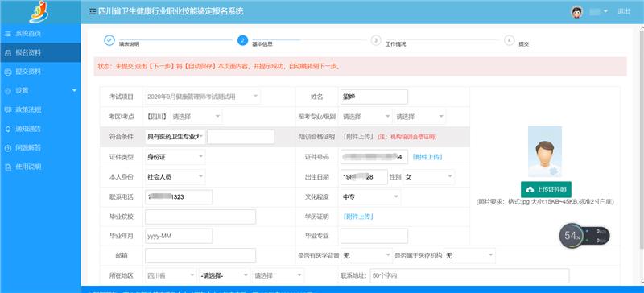Open the username dropdown next to avatar
This screenshot has height=293, width=644.
pyautogui.click(x=599, y=11)
